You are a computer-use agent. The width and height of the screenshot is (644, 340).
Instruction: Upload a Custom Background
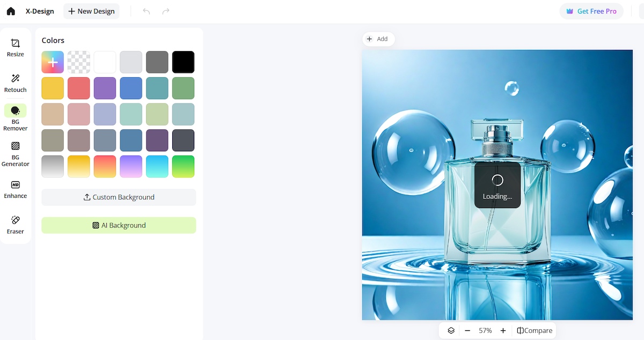(119, 197)
